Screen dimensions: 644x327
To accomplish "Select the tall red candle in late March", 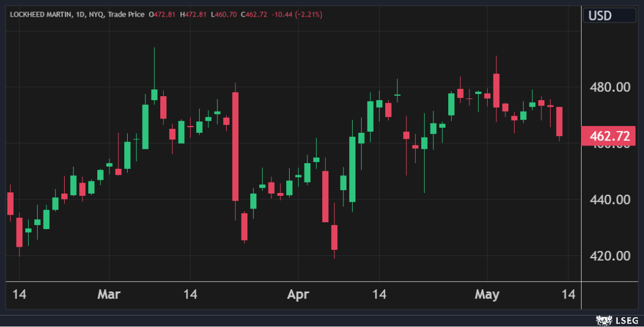I will pyautogui.click(x=235, y=146).
